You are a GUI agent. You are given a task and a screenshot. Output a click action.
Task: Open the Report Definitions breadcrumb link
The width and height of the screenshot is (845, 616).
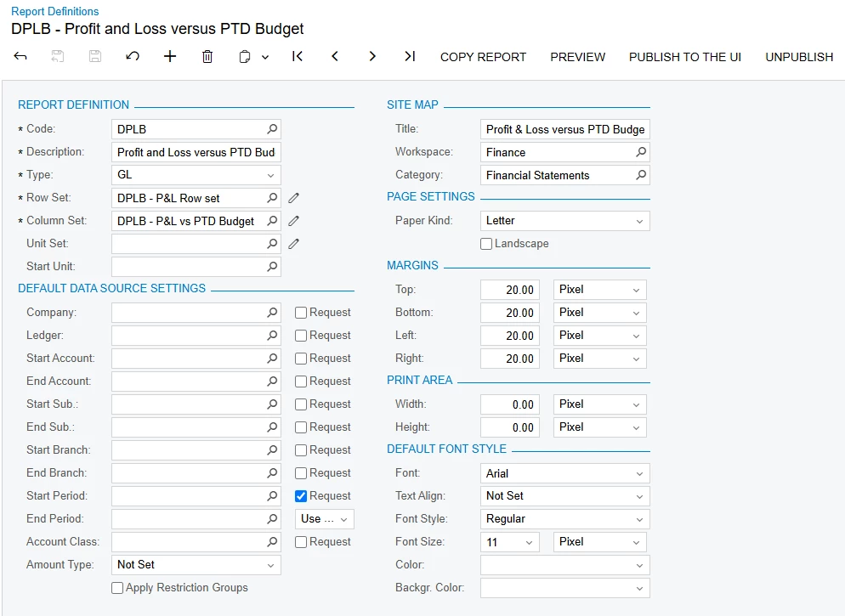[x=55, y=11]
